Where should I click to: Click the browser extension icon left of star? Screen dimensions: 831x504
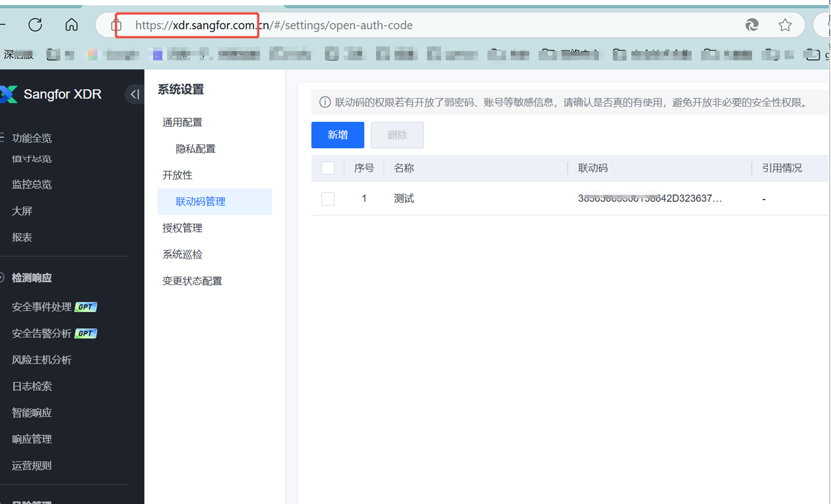coord(752,25)
